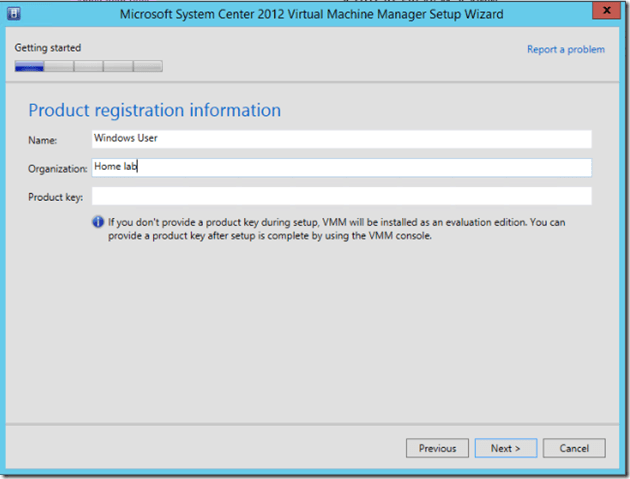Go back with the Previous button
This screenshot has height=479, width=630.
[x=437, y=448]
